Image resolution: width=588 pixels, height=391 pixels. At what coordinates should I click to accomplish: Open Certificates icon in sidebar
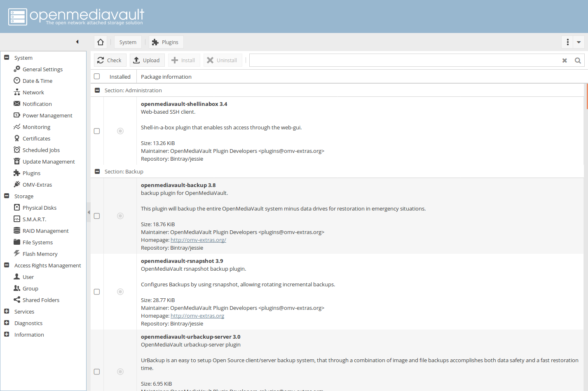[17, 138]
